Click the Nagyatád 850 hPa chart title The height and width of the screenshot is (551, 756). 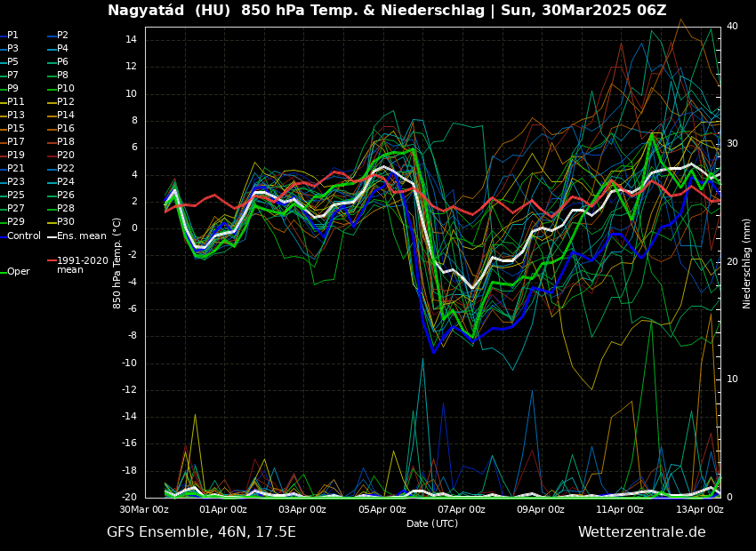[387, 11]
